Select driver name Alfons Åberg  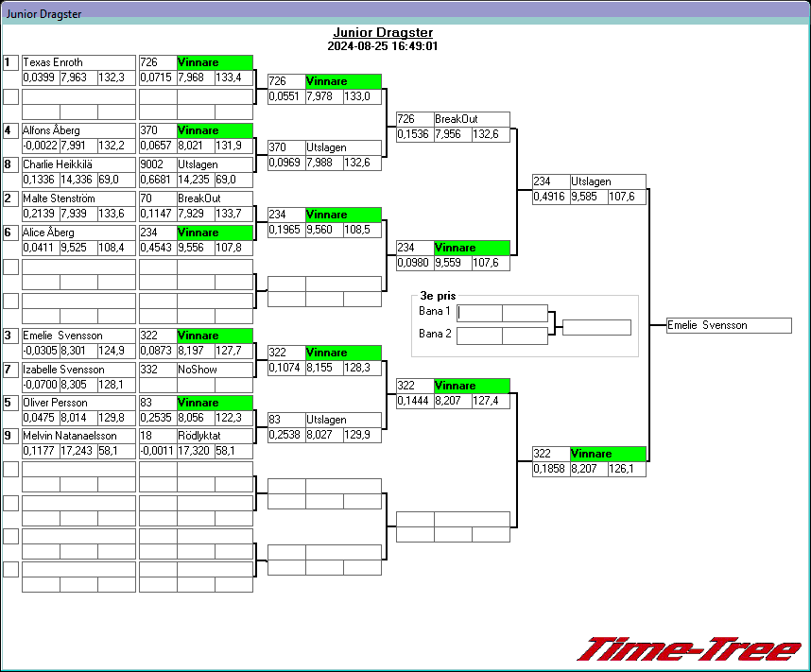pyautogui.click(x=78, y=130)
